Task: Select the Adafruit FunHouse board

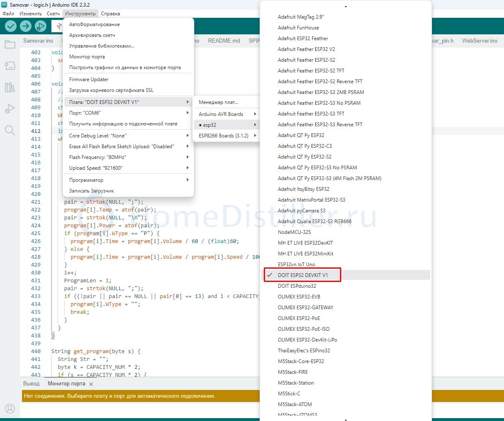Action: click(345, 28)
